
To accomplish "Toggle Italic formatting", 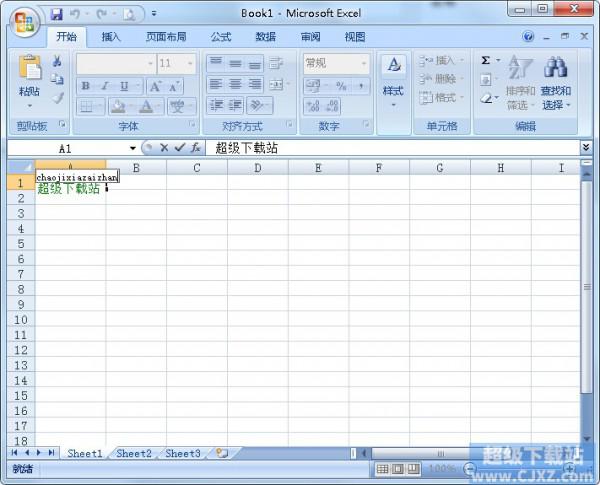I will 107,86.
